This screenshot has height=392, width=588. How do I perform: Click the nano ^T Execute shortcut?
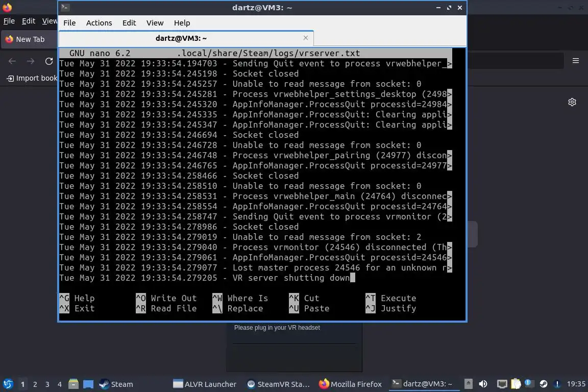tap(391, 298)
